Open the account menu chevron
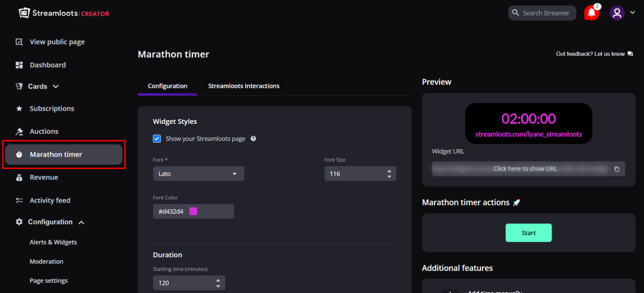644x293 pixels. pos(632,13)
